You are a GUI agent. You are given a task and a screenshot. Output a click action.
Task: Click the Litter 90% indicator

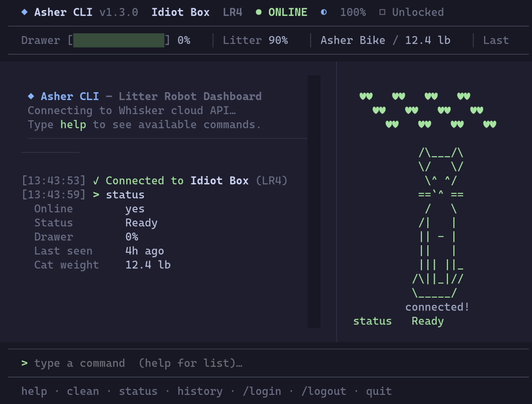tap(255, 40)
